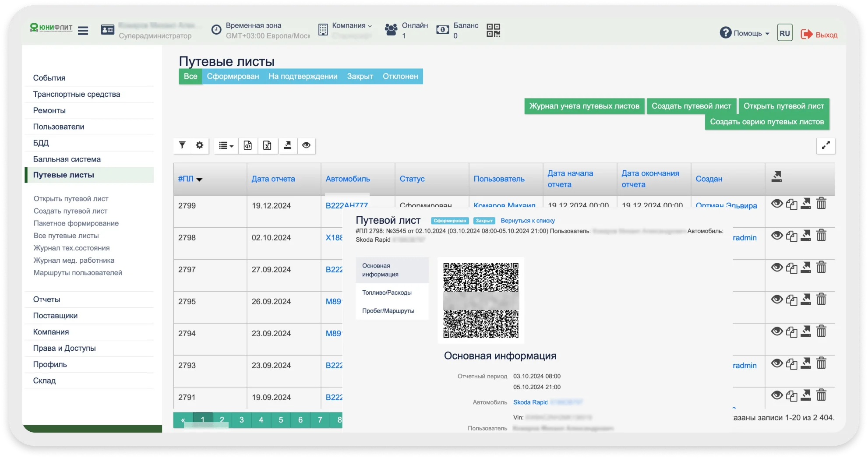Viewport: 868px width, 458px height.
Task: Download waybill 2798
Action: click(806, 236)
